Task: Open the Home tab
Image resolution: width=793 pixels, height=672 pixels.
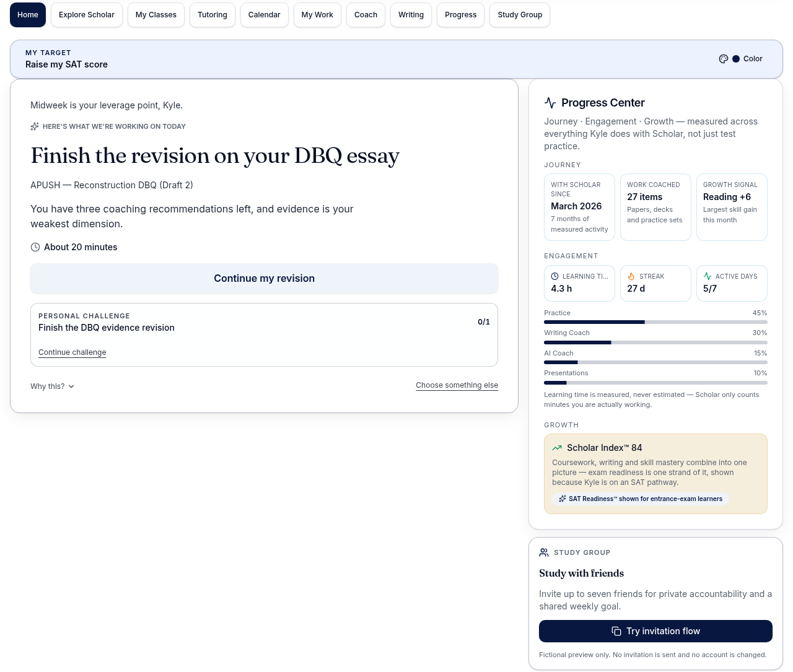Action: click(28, 15)
